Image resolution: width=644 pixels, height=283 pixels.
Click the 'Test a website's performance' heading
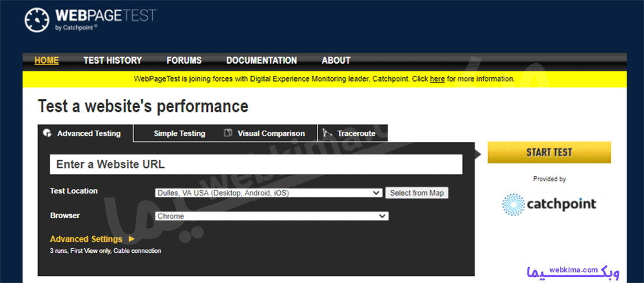click(x=143, y=106)
